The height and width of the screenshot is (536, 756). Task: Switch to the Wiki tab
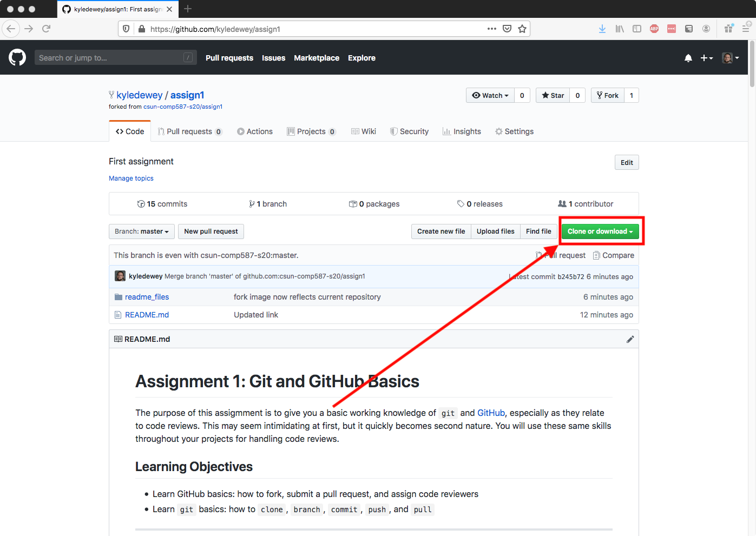pos(364,131)
